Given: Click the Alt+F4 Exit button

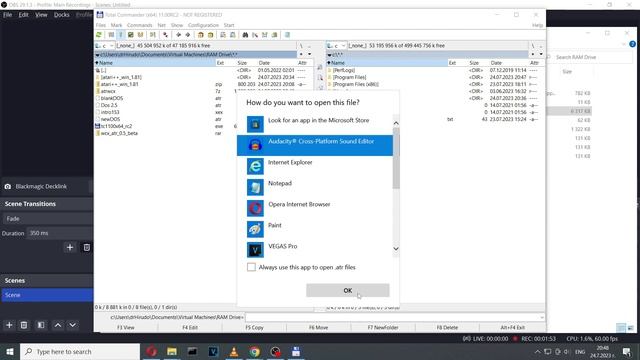Looking at the screenshot, I should tap(512, 327).
